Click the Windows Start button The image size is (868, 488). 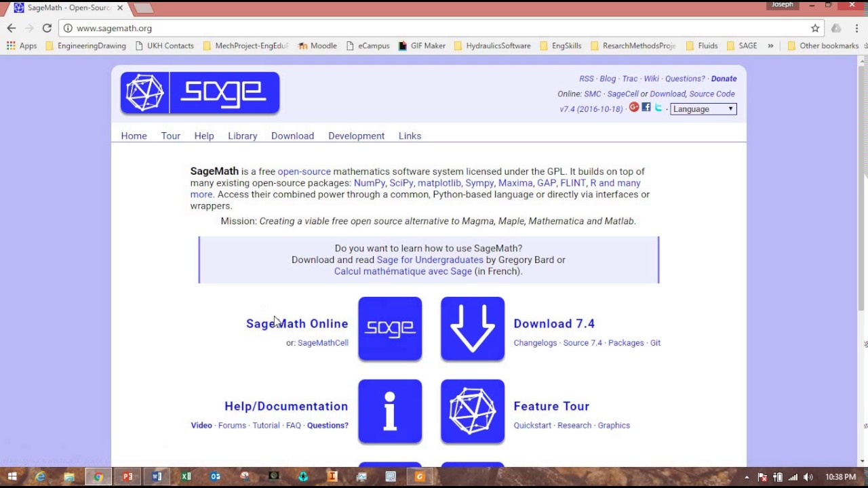[x=12, y=476]
